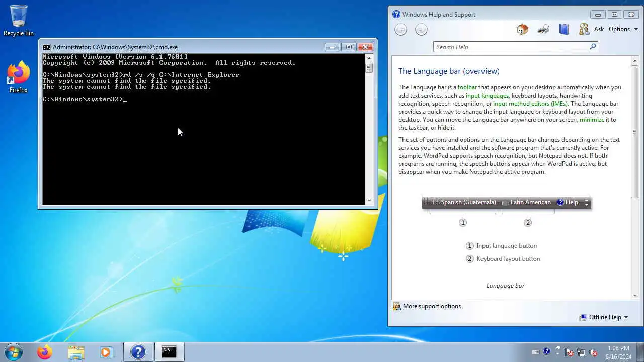Click scroll down arrow in Help window
644x362 pixels.
635,295
